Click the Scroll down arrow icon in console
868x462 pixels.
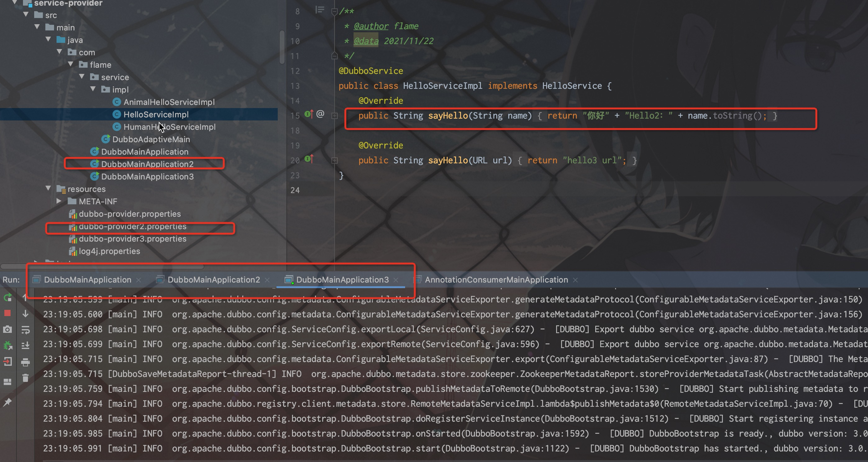(x=25, y=314)
